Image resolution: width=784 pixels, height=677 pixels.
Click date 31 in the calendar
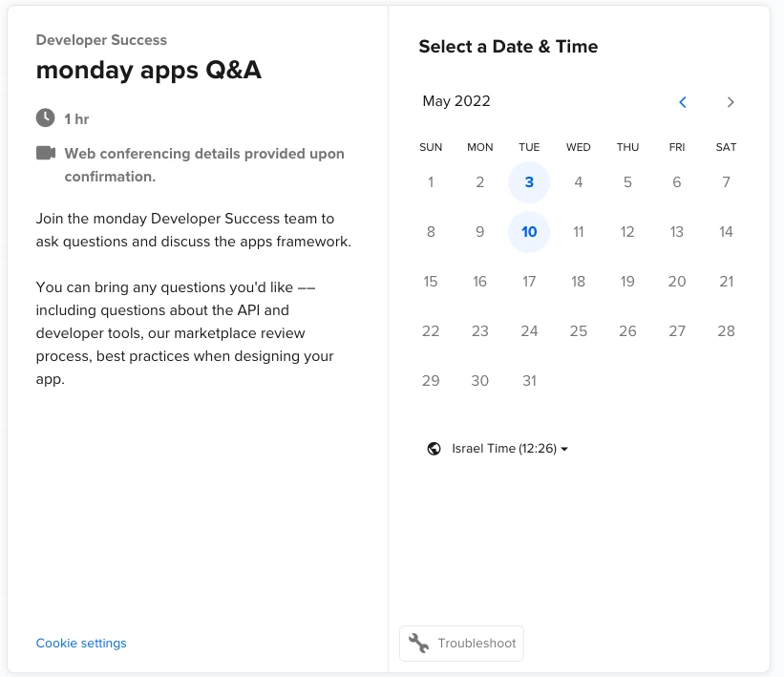[529, 380]
